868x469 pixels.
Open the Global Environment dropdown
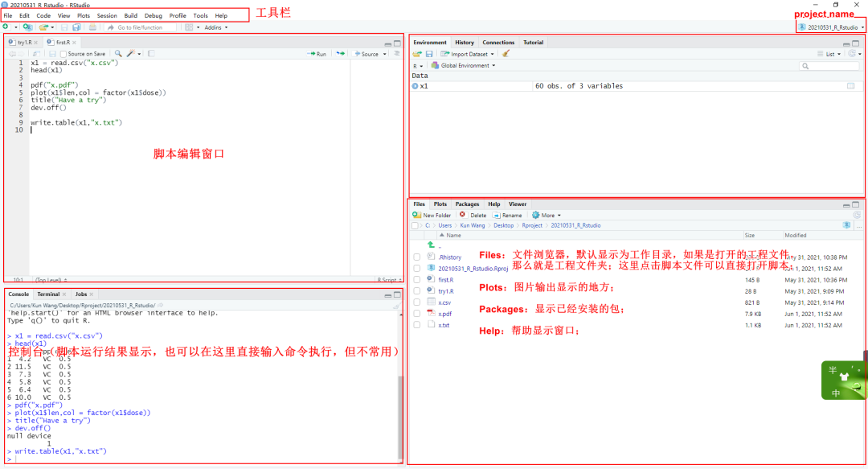[464, 65]
